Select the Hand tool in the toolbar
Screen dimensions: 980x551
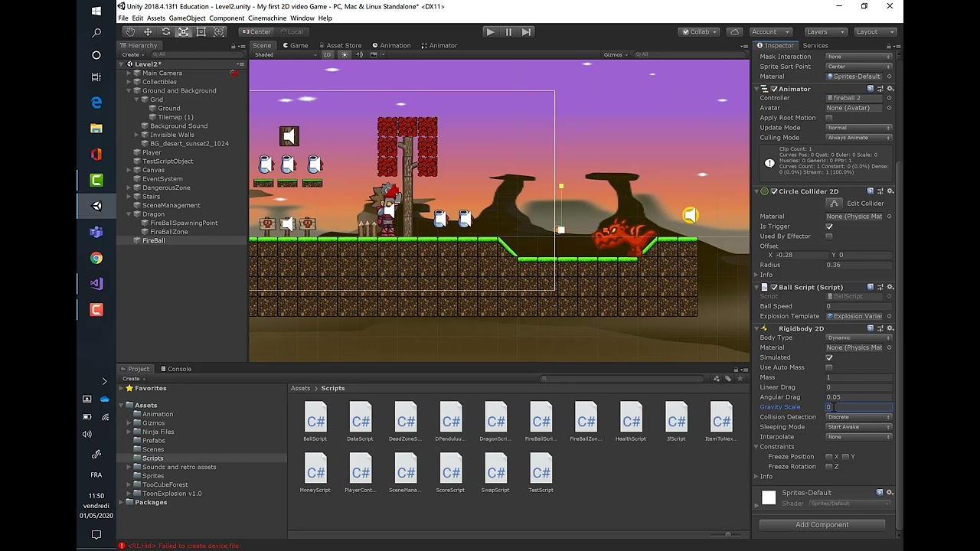(130, 31)
